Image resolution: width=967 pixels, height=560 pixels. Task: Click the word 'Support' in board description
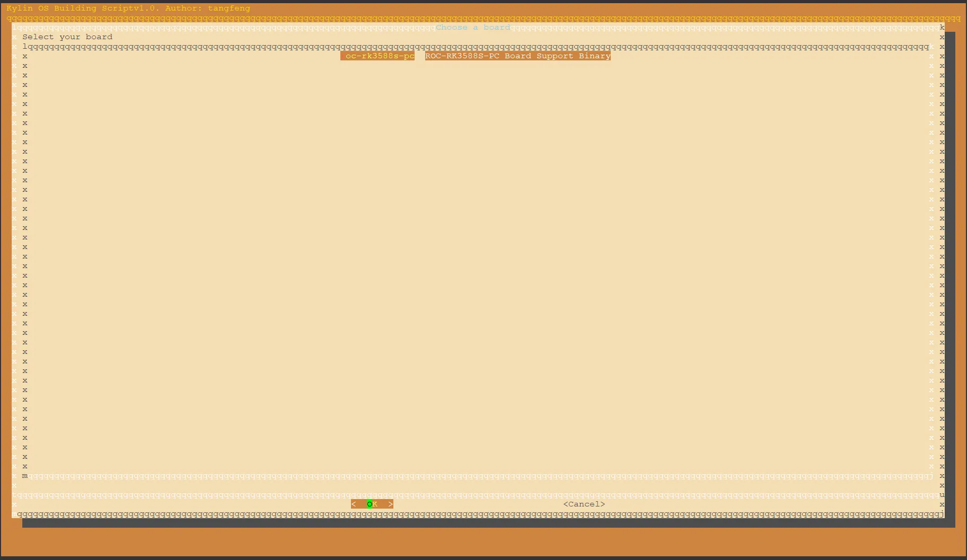[555, 56]
